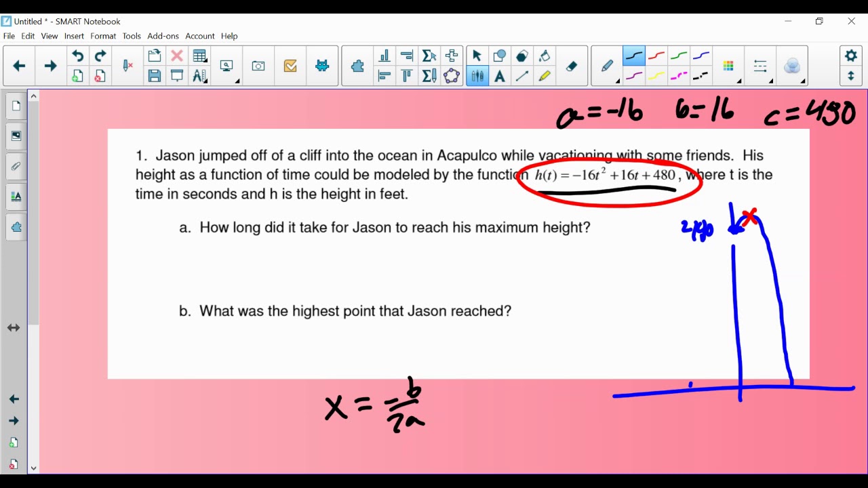Choose the black solid line style

click(634, 56)
